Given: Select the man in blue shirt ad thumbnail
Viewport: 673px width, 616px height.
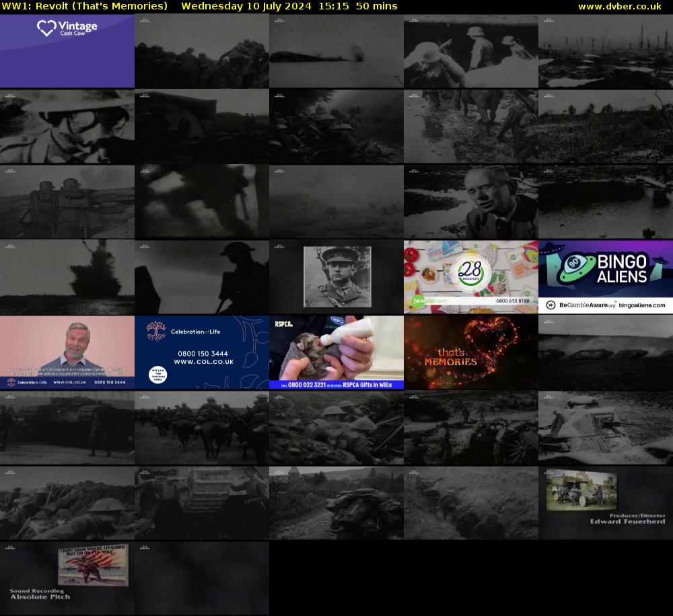Looking at the screenshot, I should tap(67, 352).
